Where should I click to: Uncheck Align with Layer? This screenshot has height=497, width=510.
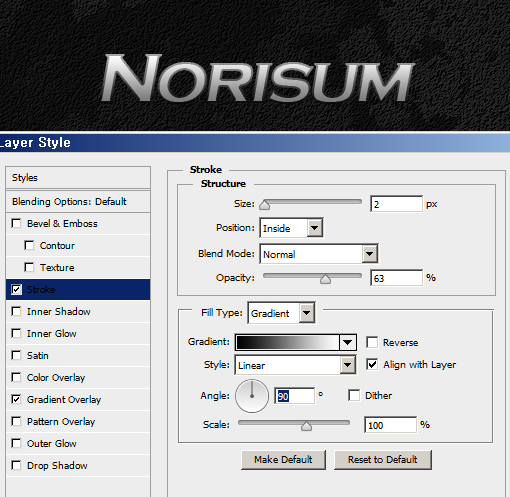[x=372, y=364]
